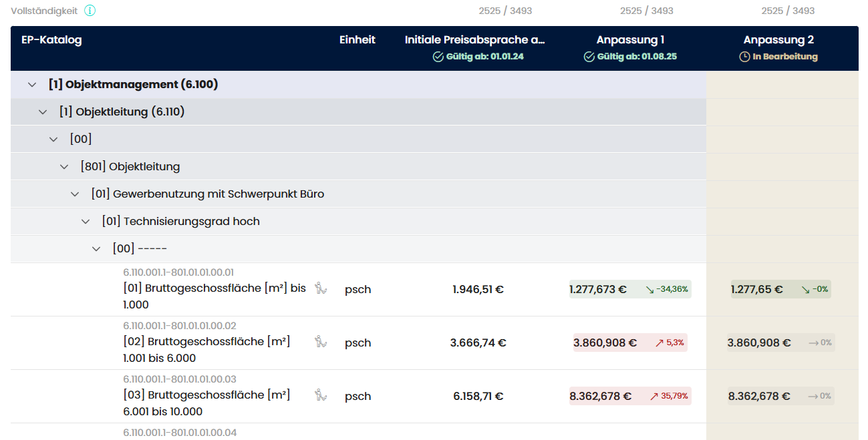This screenshot has width=868, height=440.
Task: Select the Initiale Preisabsprache column header
Action: tap(474, 40)
